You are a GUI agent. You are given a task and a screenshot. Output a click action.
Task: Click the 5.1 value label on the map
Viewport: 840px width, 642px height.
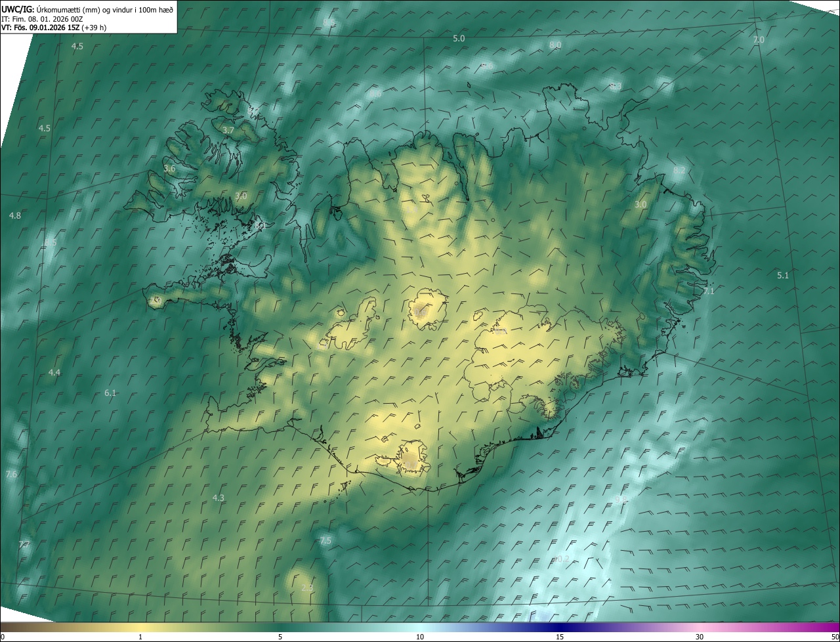(x=783, y=276)
